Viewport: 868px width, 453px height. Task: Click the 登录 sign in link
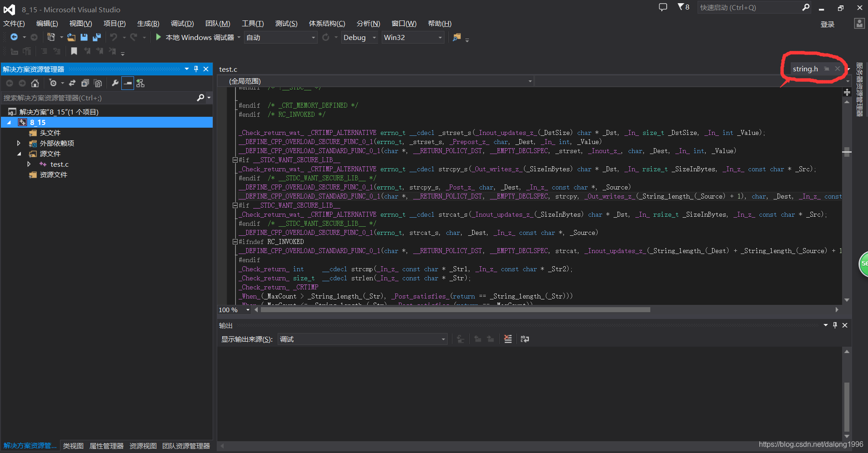point(828,24)
